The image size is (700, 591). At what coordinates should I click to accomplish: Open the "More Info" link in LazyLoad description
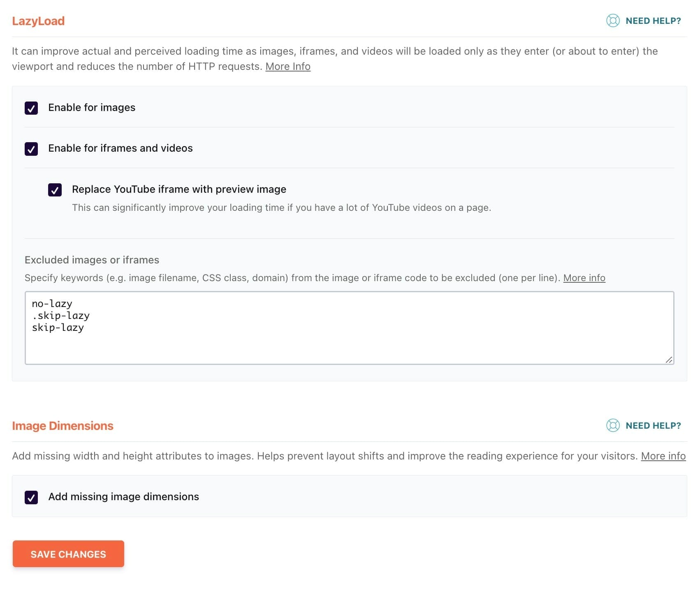[288, 66]
